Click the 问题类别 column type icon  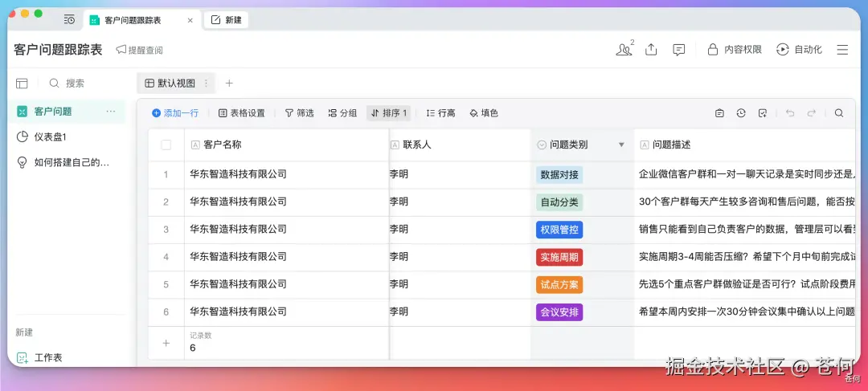(542, 145)
